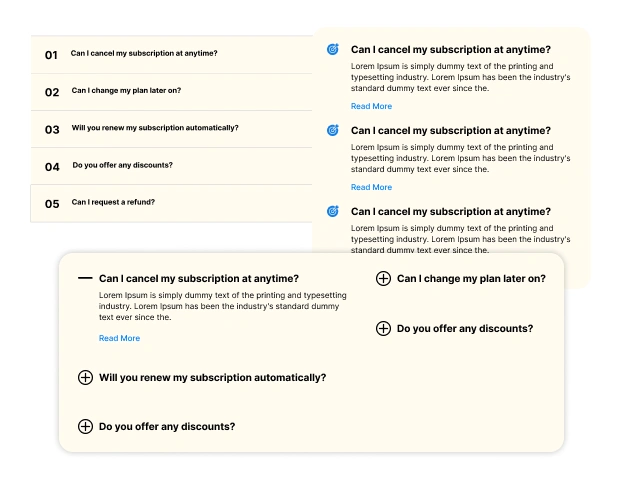Open numbered item 04 "Do you offer any discounts?"
The image size is (621, 479).
[122, 165]
